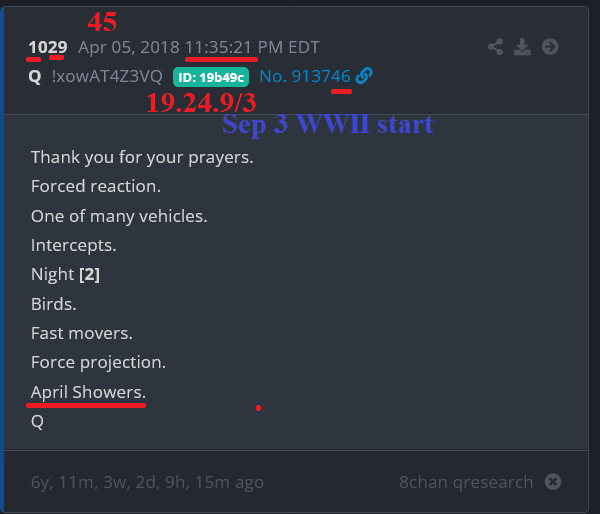Go to post via right-arrow icon

click(550, 47)
